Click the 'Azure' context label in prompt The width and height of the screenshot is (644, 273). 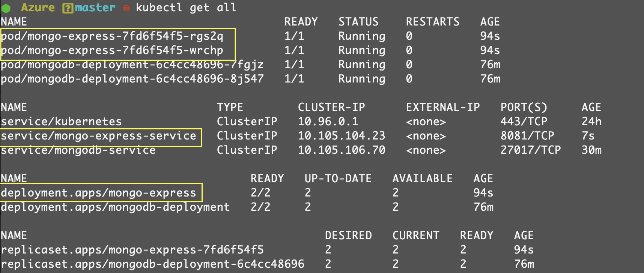(x=38, y=7)
